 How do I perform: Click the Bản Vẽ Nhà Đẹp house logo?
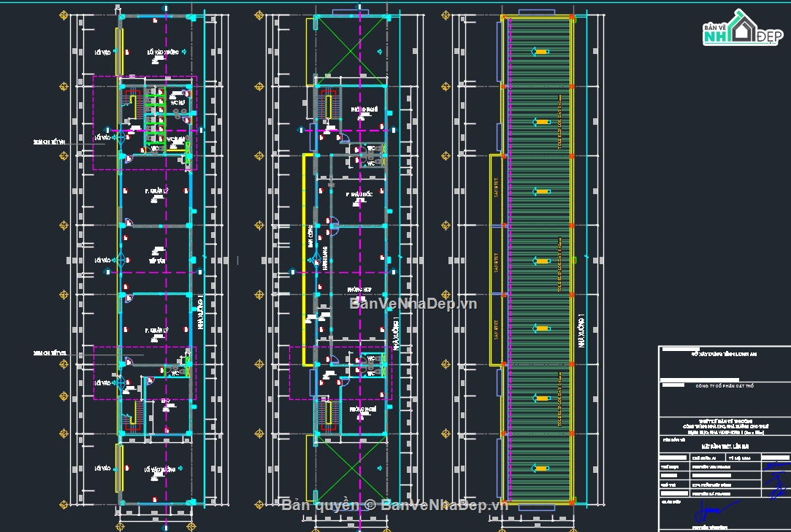[739, 29]
